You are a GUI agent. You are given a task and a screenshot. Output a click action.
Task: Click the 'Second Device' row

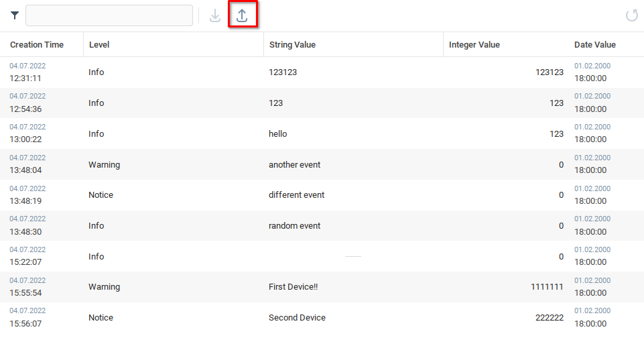click(297, 318)
